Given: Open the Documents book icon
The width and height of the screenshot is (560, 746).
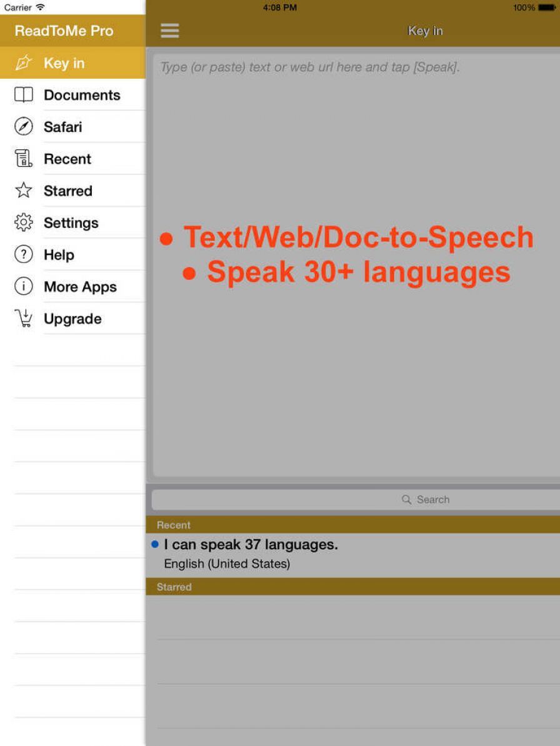Looking at the screenshot, I should 22,95.
